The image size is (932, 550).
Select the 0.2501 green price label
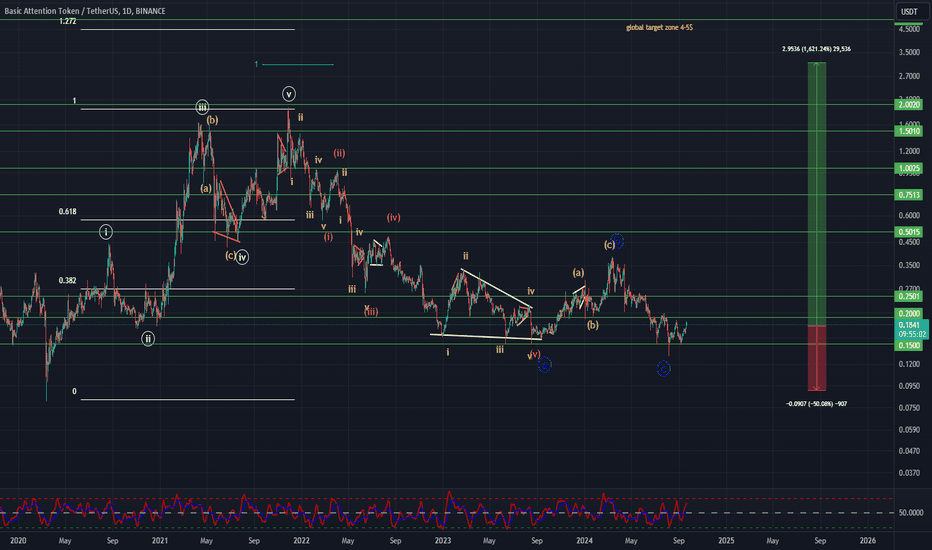(x=909, y=296)
